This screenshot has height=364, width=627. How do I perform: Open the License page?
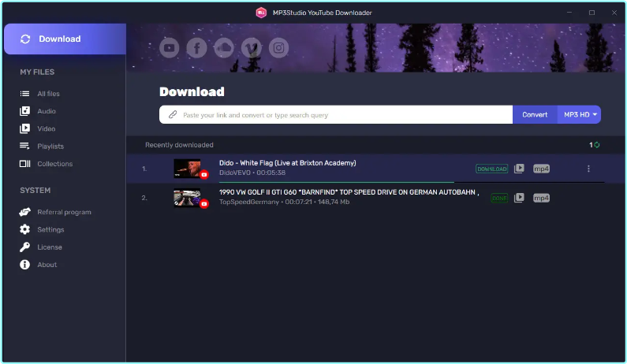click(50, 247)
